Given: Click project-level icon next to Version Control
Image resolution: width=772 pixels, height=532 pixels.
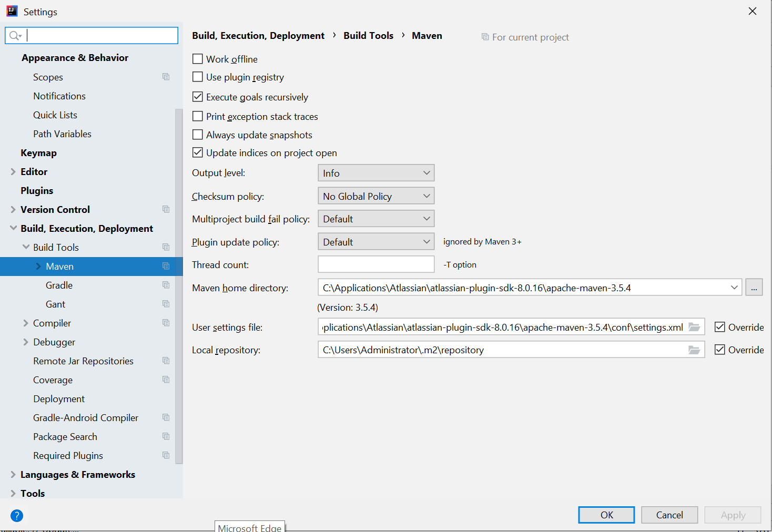Looking at the screenshot, I should click(166, 209).
